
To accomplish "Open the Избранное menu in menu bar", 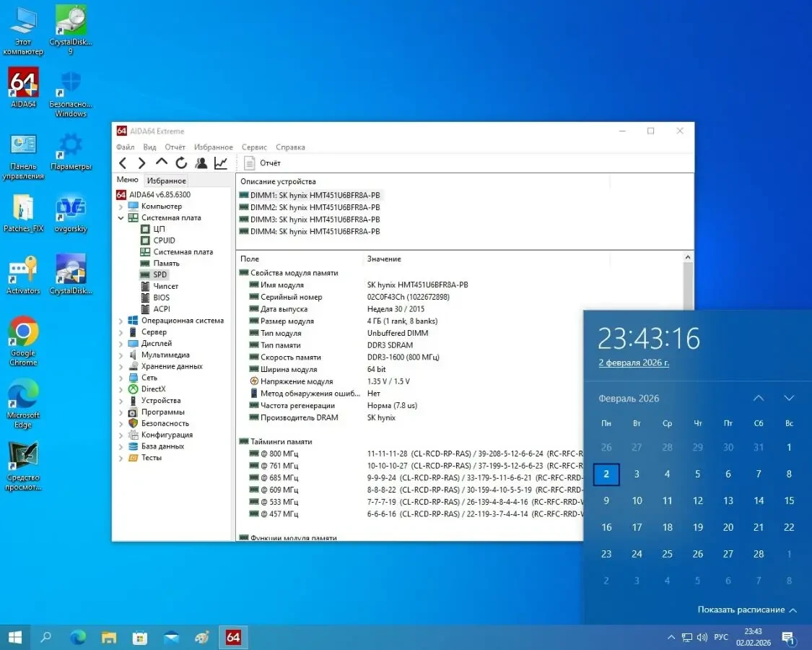I will [214, 147].
